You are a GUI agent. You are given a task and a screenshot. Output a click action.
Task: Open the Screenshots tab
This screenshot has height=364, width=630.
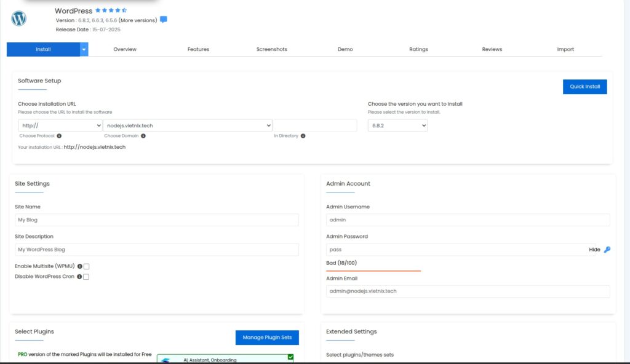pos(272,49)
